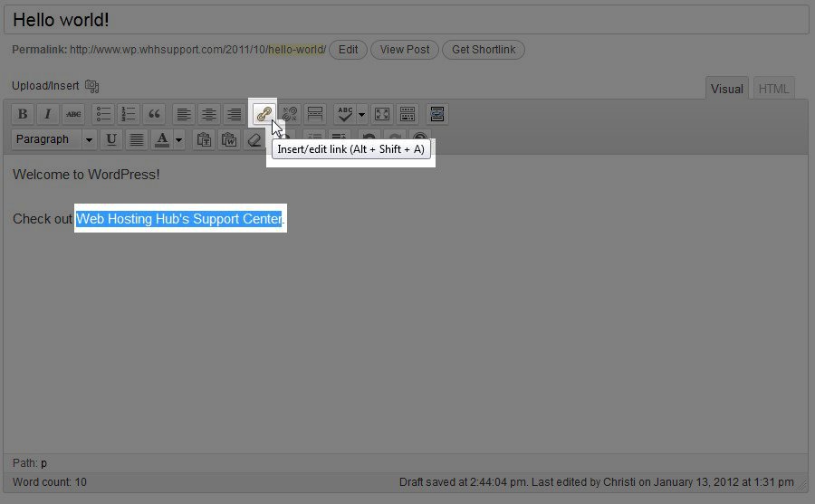Toggle bold formatting
Image resolution: width=815 pixels, height=504 pixels.
23,114
